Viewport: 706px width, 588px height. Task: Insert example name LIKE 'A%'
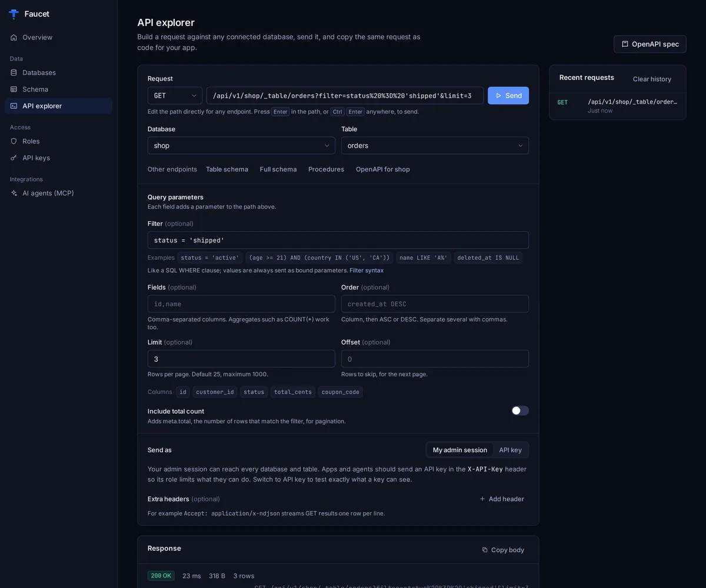pyautogui.click(x=424, y=258)
